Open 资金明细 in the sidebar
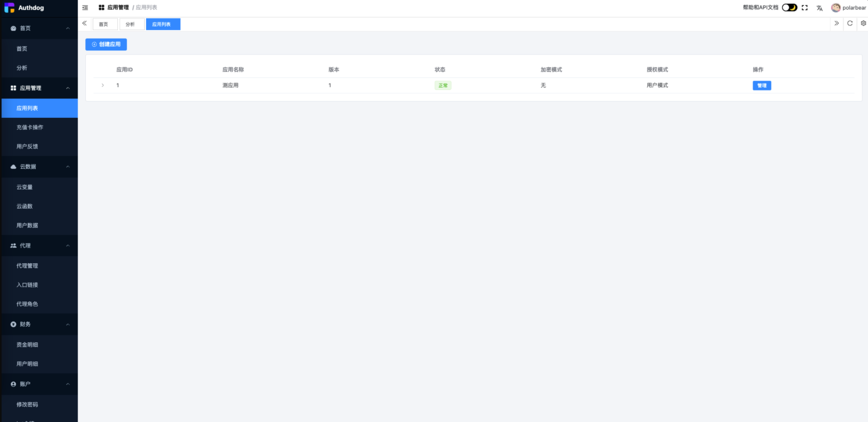Viewport: 868px width, 422px height. [40, 345]
